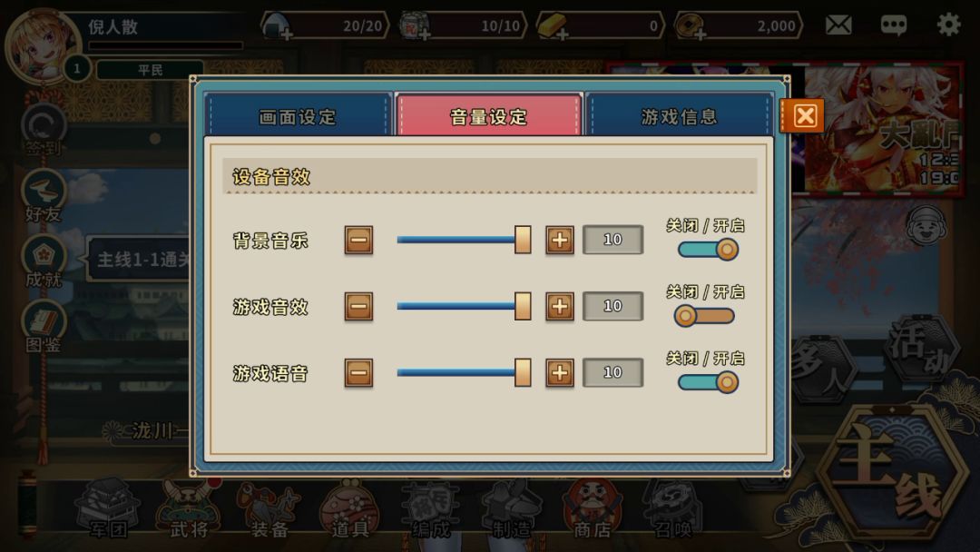The width and height of the screenshot is (980, 552).
Task: Open the chat bubble icon
Action: coord(893,25)
